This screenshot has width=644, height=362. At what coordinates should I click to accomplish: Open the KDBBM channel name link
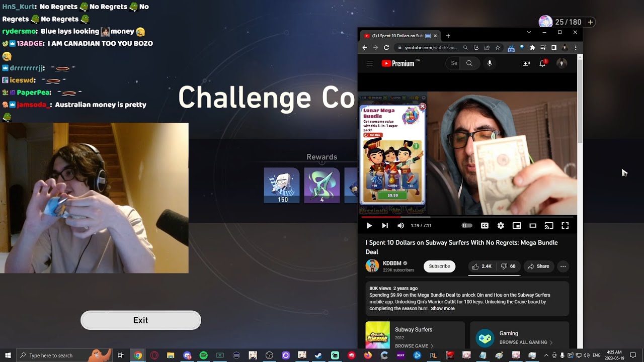click(392, 263)
